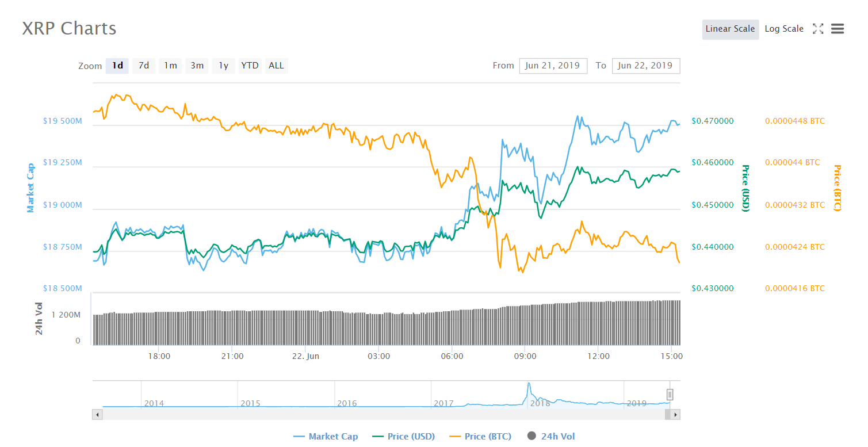The height and width of the screenshot is (447, 868).
Task: Click 2017 in the navigator timeline
Action: click(x=444, y=403)
